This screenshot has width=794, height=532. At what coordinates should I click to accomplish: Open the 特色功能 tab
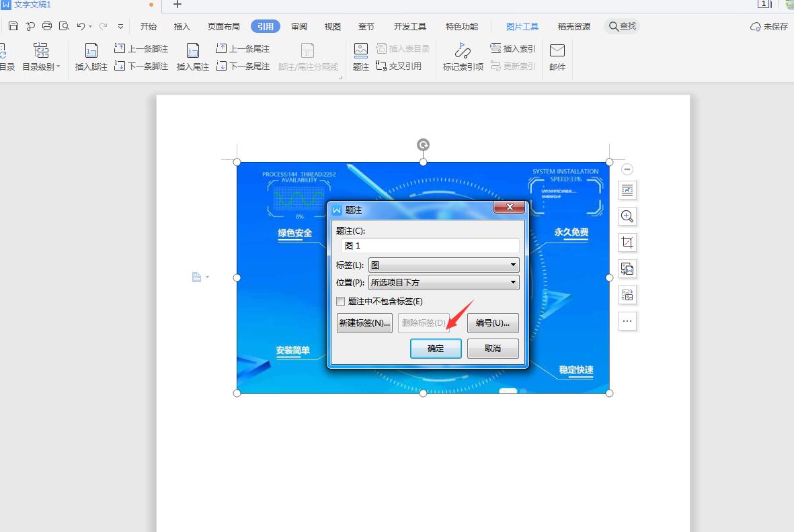click(461, 26)
